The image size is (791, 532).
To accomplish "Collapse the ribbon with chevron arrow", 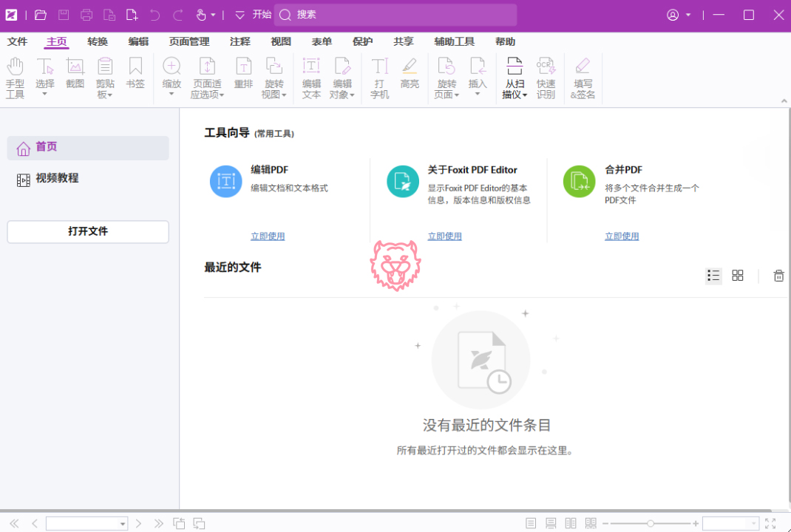I will click(x=784, y=101).
